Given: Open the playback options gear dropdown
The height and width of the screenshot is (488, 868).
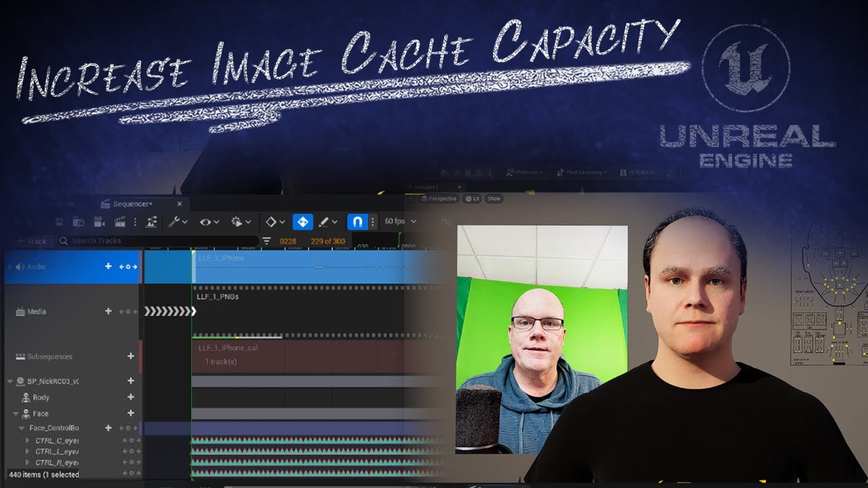Looking at the screenshot, I should pos(241,222).
